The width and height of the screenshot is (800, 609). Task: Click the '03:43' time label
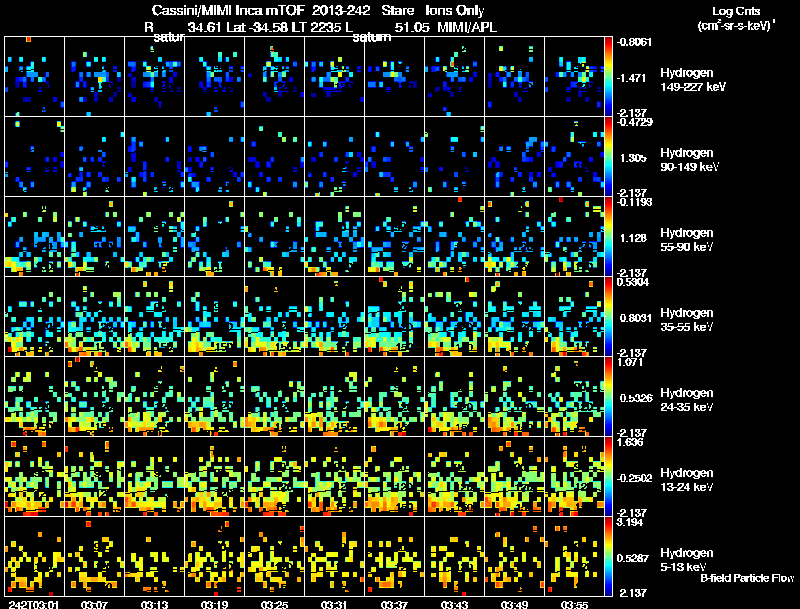pos(454,604)
